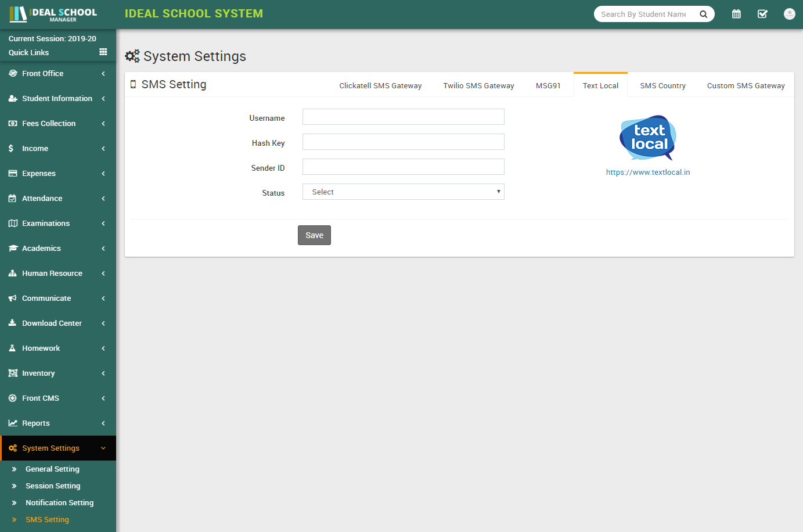
Task: Click the Expenses card icon
Action: 13,173
